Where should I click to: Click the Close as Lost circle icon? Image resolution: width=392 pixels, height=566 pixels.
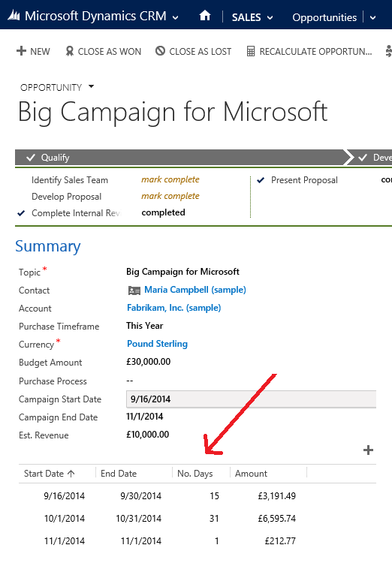pos(160,51)
